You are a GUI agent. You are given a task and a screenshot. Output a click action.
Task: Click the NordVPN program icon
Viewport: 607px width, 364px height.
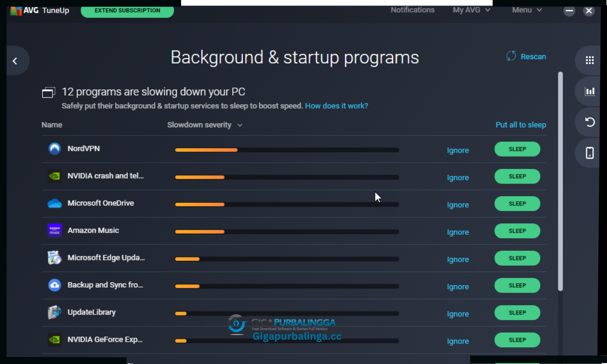55,149
